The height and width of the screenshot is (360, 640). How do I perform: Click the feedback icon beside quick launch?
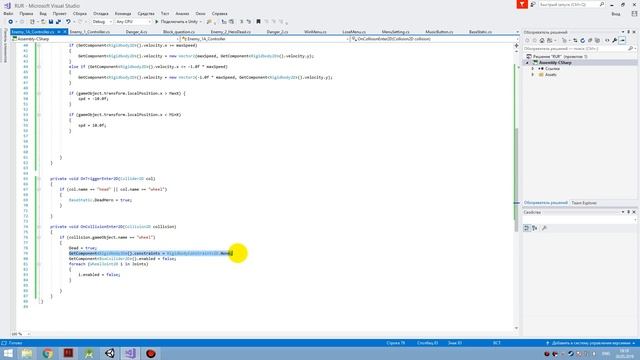tap(533, 4)
